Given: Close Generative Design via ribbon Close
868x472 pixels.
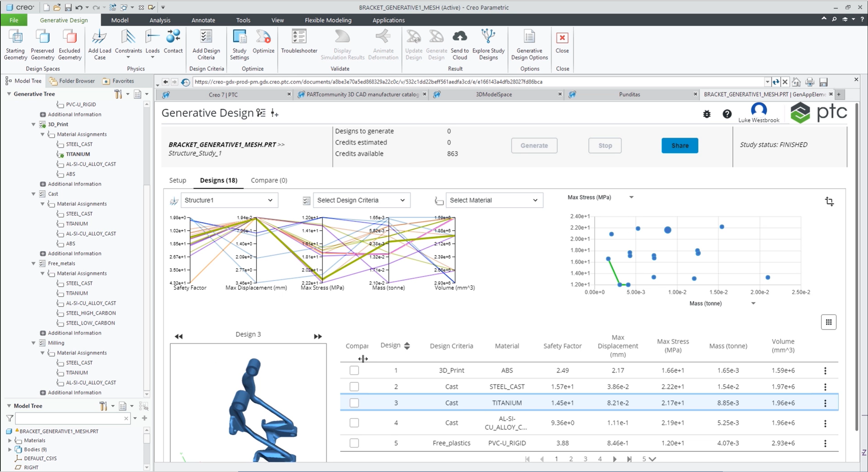Looking at the screenshot, I should point(562,42).
